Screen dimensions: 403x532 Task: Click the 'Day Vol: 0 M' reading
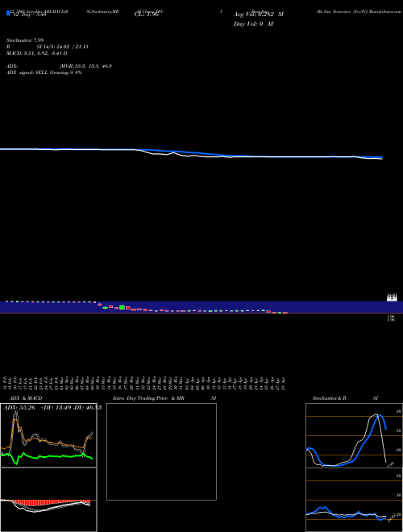point(253,23)
